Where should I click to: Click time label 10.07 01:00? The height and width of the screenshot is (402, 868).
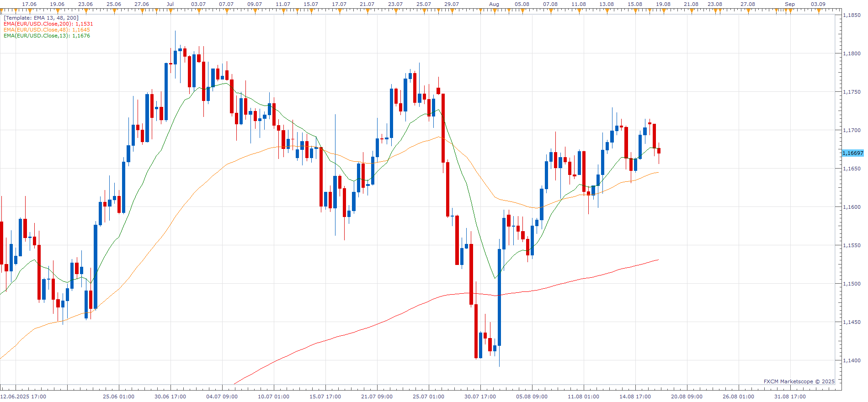[x=273, y=397]
